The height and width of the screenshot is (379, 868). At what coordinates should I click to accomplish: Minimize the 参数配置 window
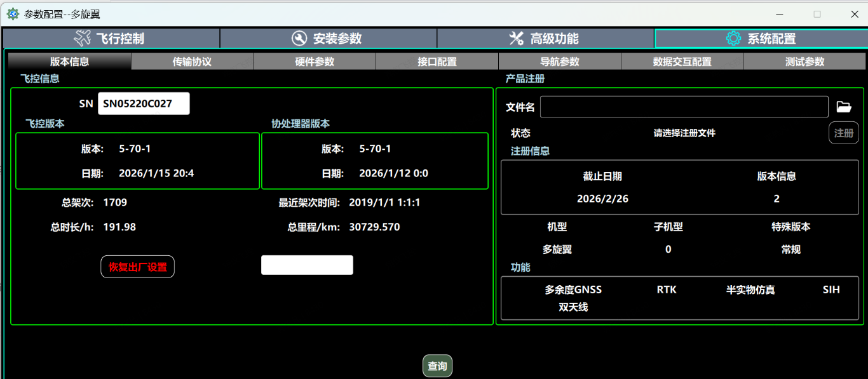780,13
